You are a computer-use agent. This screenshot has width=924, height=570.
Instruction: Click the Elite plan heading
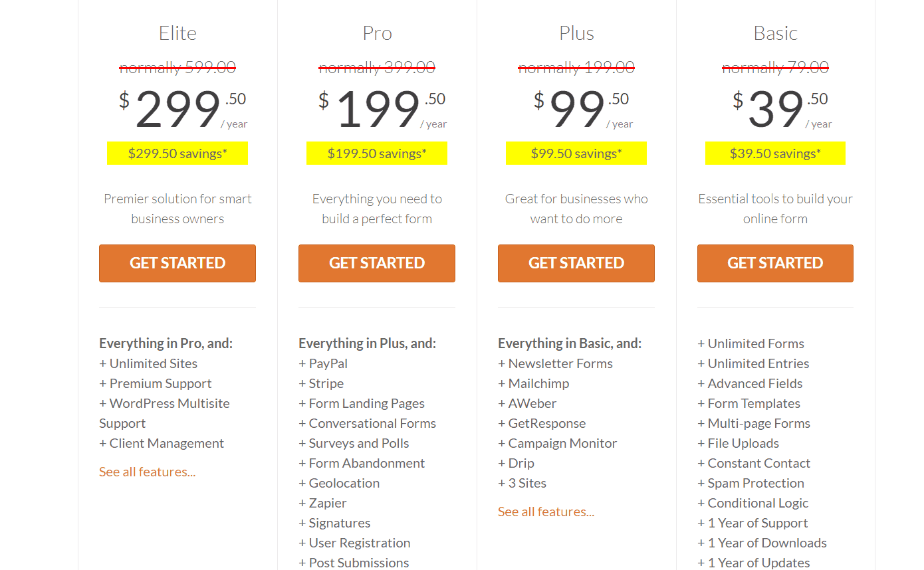177,33
